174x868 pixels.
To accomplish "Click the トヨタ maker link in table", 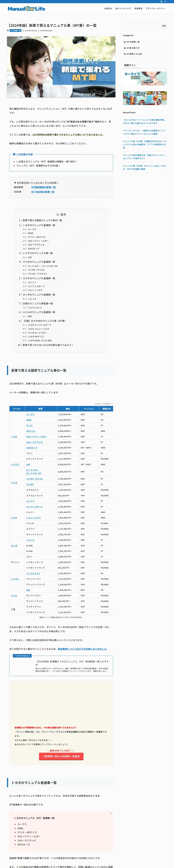I will [x=14, y=437].
